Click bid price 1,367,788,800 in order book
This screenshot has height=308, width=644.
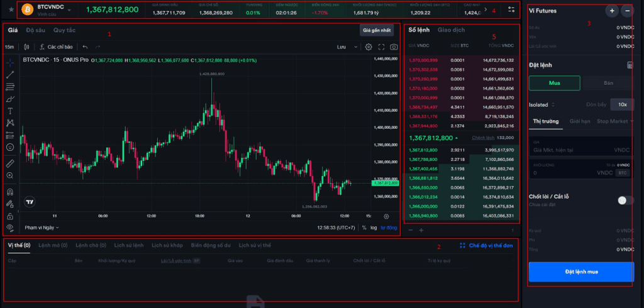(423, 159)
